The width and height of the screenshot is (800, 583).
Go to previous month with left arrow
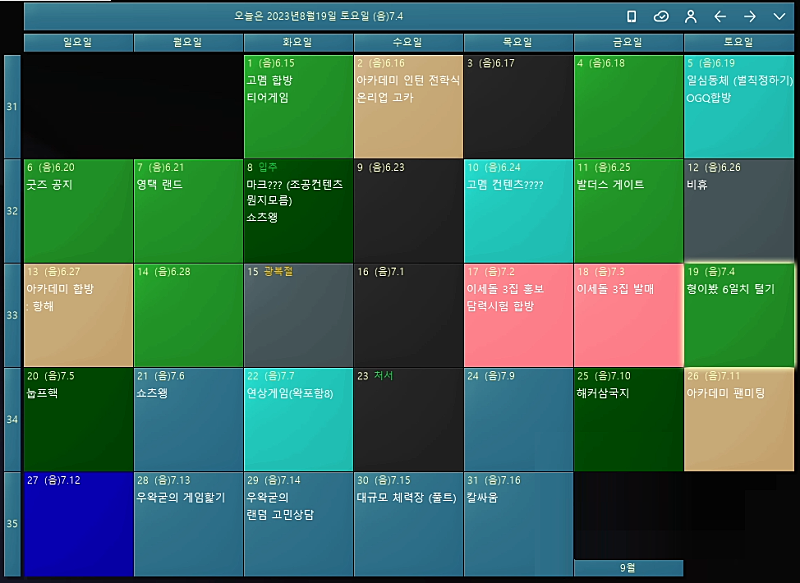pos(720,16)
